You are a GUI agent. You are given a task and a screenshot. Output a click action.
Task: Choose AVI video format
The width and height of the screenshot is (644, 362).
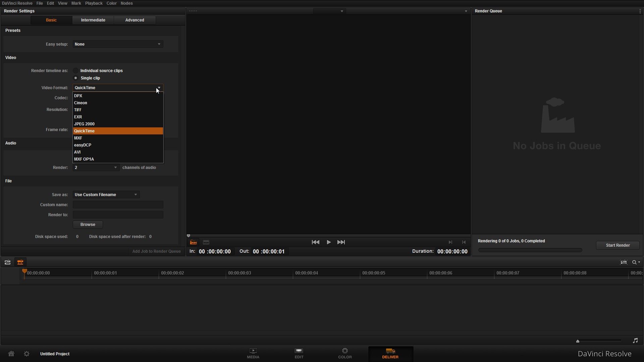coord(118,152)
